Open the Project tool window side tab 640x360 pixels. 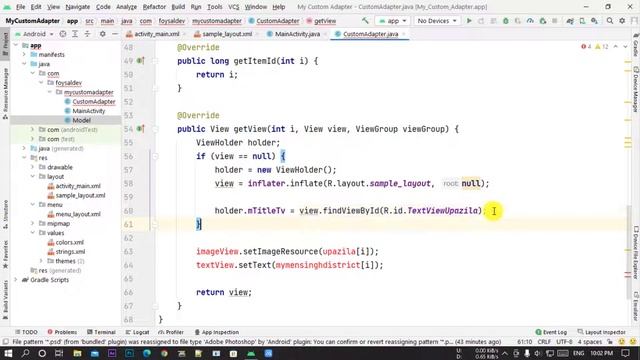point(5,45)
